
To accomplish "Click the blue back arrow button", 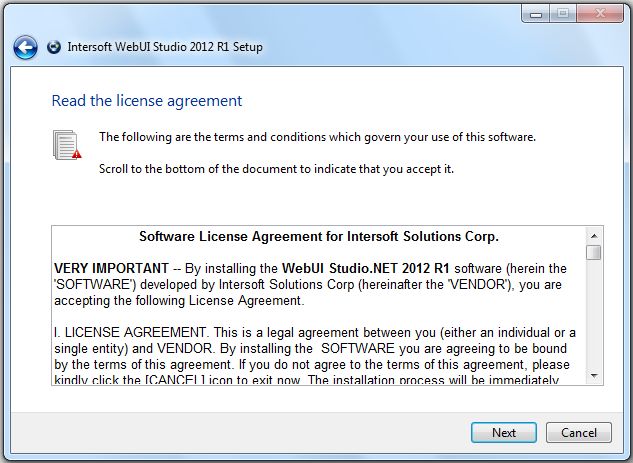I will (25, 47).
